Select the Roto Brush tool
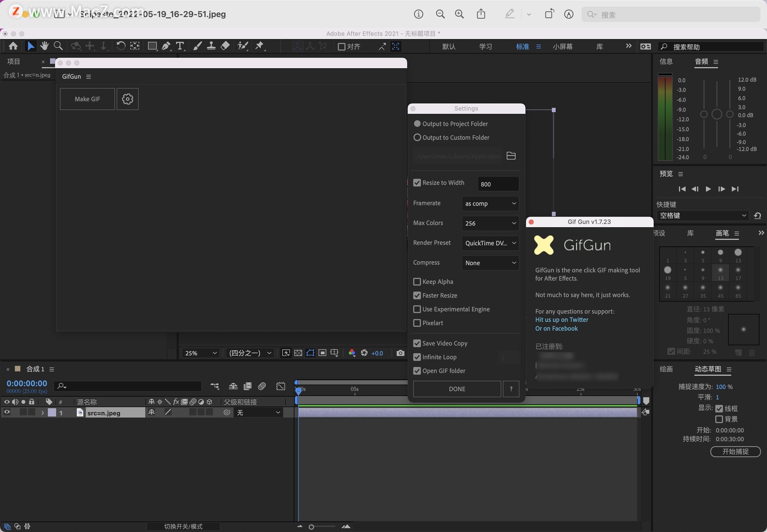Image resolution: width=767 pixels, height=532 pixels. 242,46
